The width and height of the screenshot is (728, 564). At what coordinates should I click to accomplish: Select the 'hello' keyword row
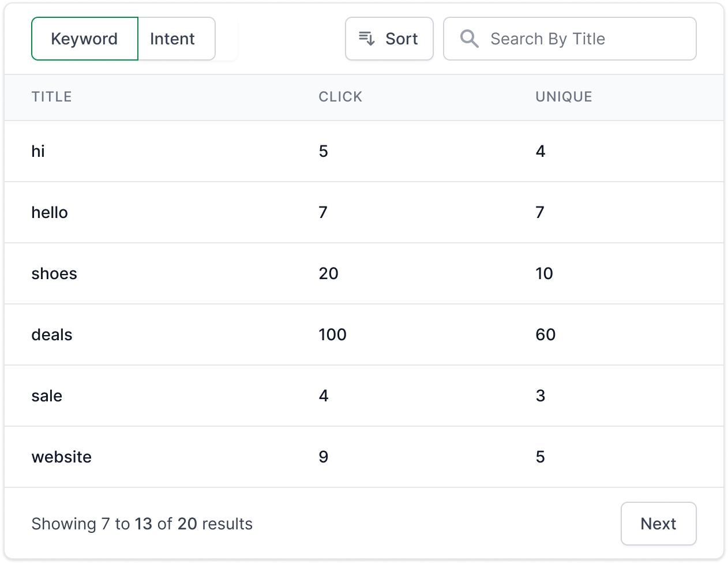tap(50, 212)
